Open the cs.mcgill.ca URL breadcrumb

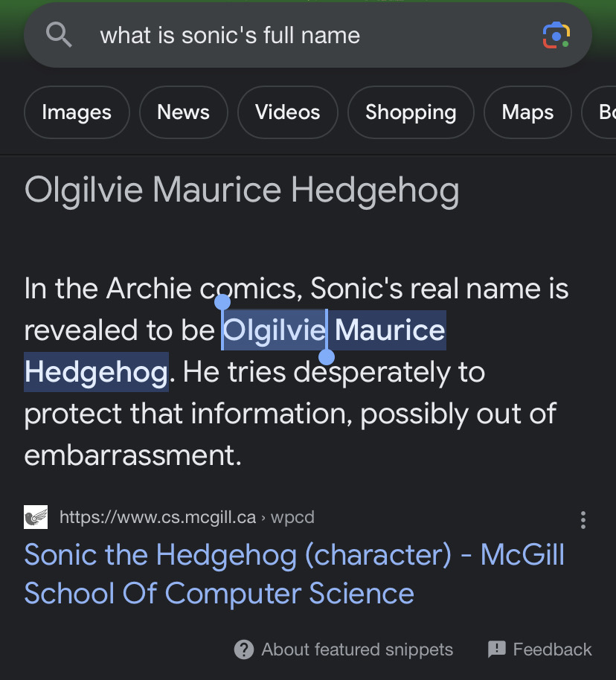[x=187, y=517]
